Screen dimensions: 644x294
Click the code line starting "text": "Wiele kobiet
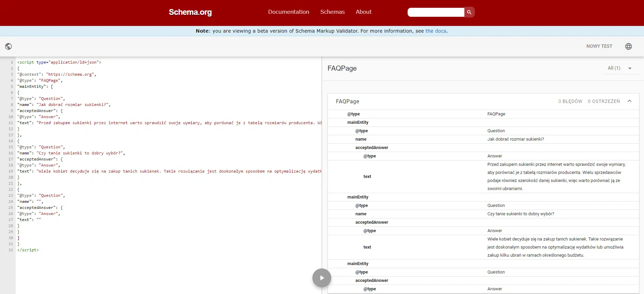point(169,171)
